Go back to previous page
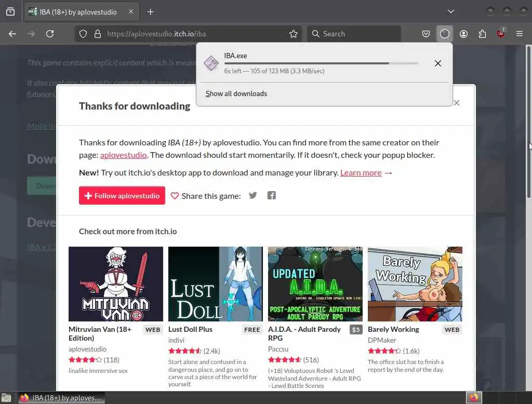532x404 pixels. [x=12, y=34]
